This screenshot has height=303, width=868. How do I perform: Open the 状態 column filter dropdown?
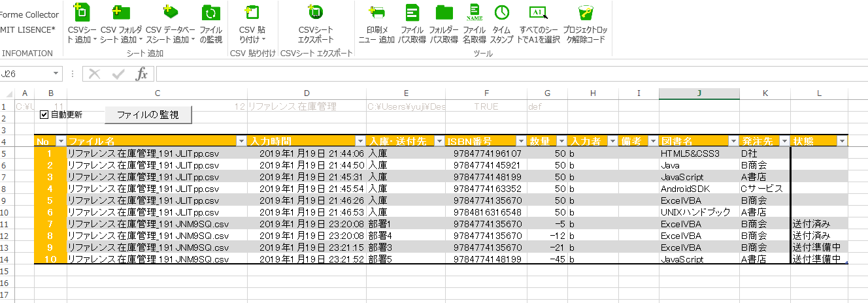842,141
